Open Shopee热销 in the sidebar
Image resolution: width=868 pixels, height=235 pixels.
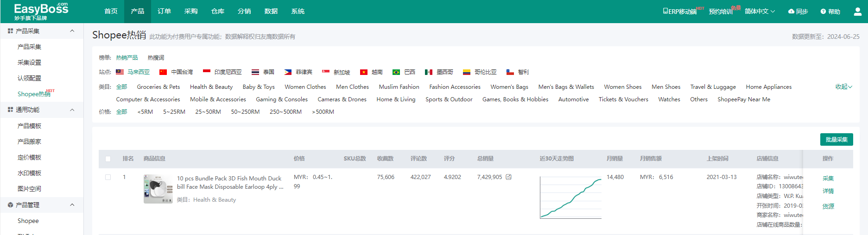pyautogui.click(x=34, y=94)
